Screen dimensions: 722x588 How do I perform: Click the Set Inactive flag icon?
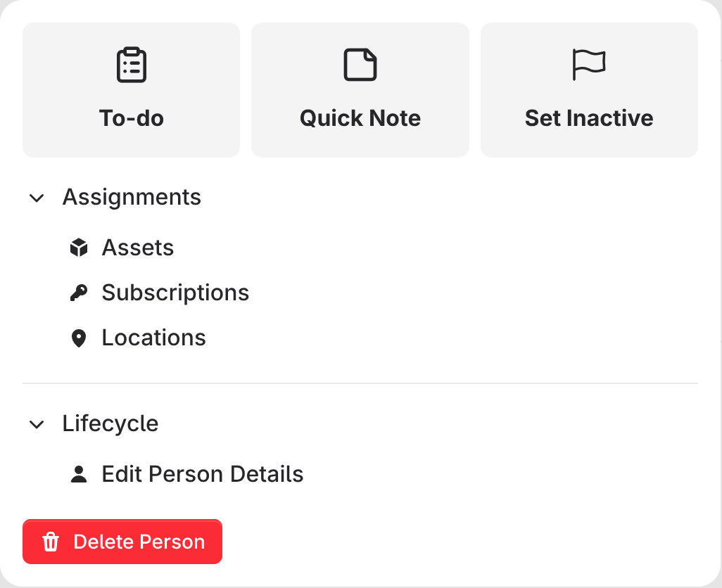[589, 65]
